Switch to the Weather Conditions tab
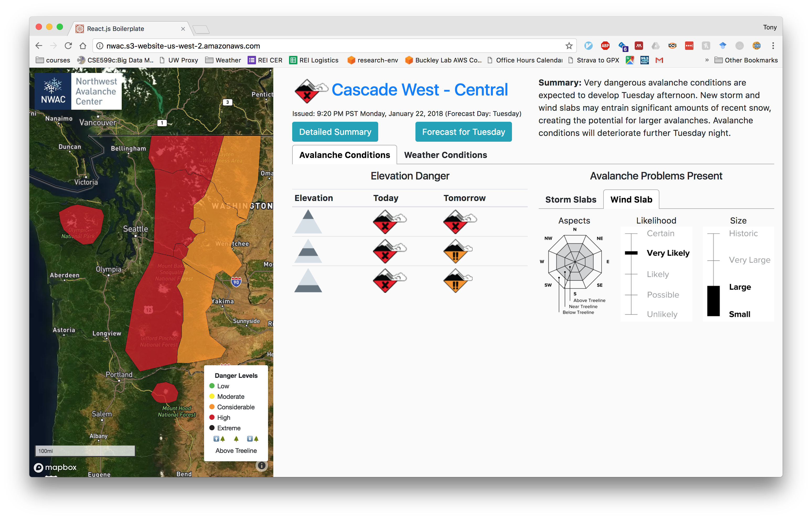 click(x=445, y=155)
